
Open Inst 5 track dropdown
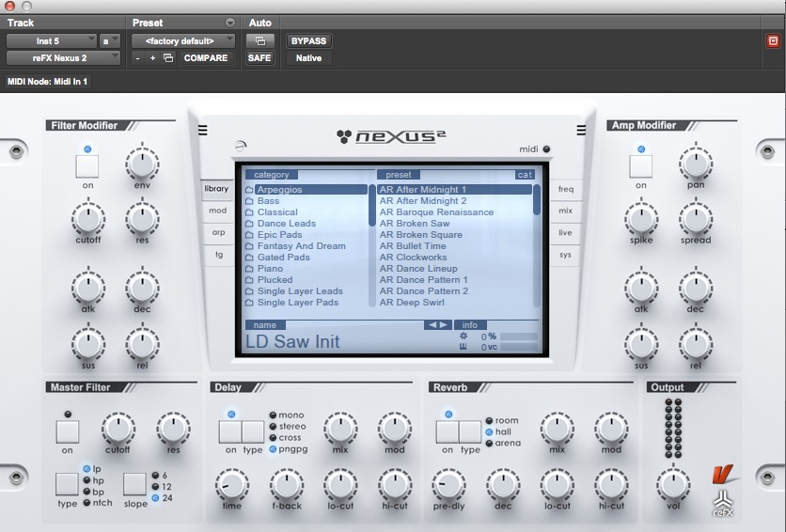52,41
